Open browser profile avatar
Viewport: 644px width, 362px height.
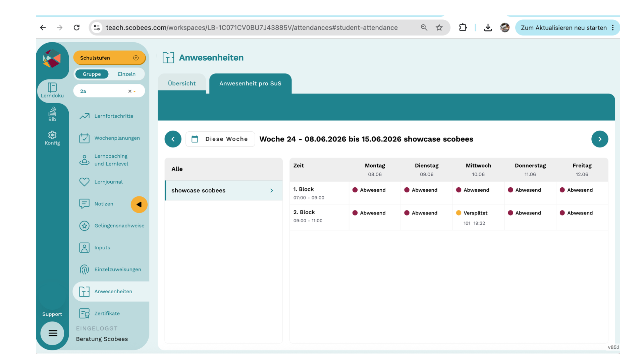point(505,27)
